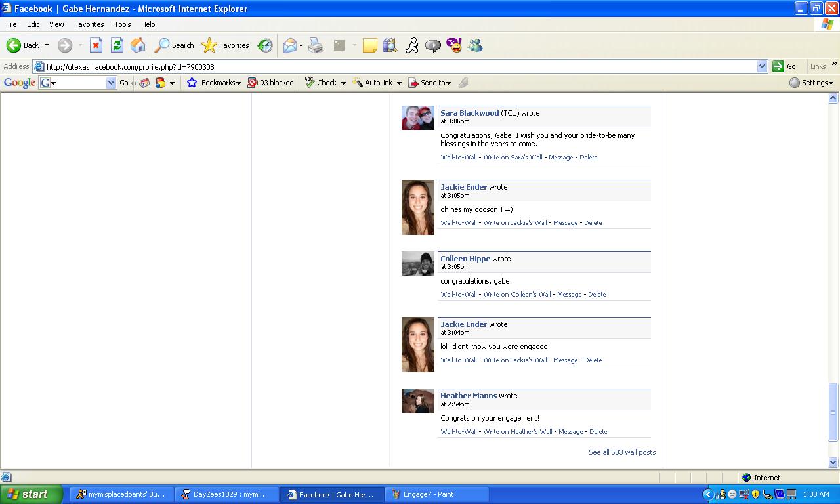
Task: Click Sara Blackwood's profile photo thumbnail
Action: pyautogui.click(x=418, y=118)
